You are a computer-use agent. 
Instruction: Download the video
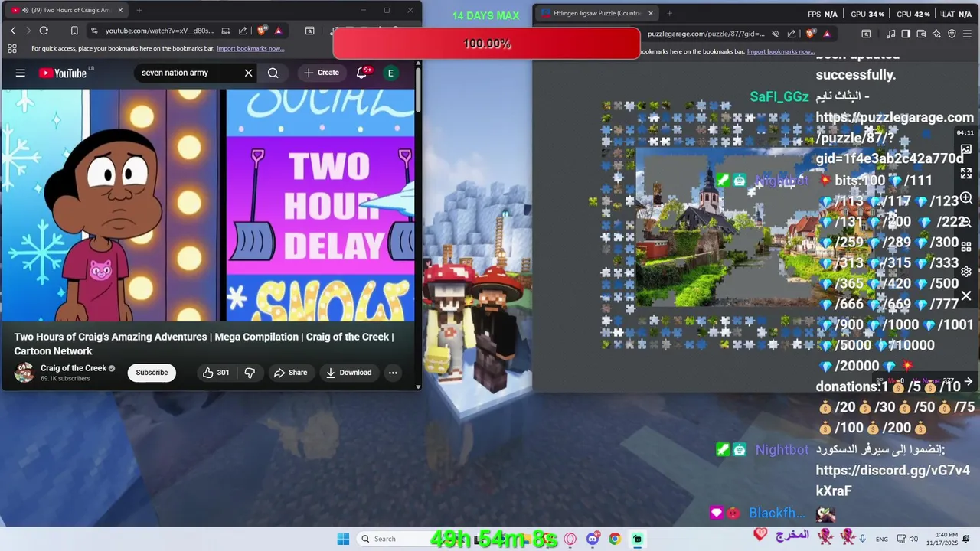[348, 373]
